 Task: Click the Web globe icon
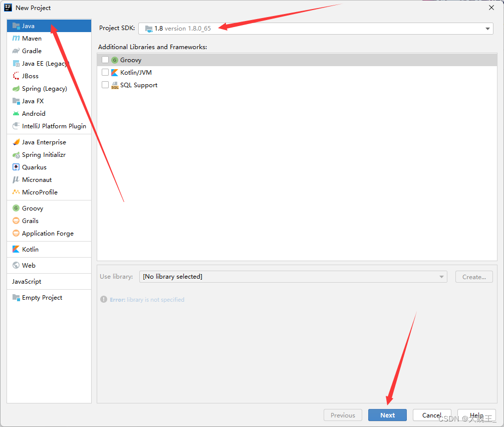[16, 265]
